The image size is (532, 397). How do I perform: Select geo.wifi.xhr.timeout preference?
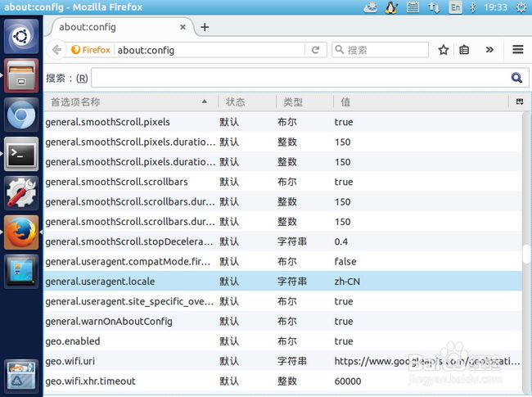pos(283,381)
